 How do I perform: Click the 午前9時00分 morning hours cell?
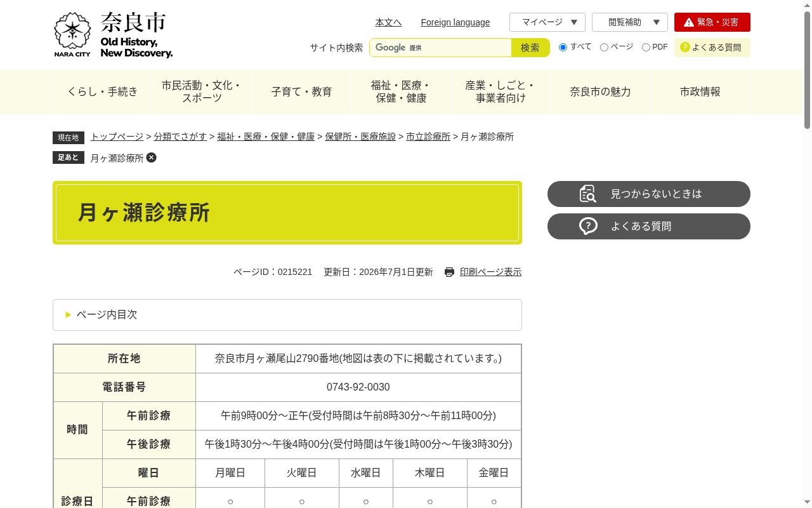[358, 416]
